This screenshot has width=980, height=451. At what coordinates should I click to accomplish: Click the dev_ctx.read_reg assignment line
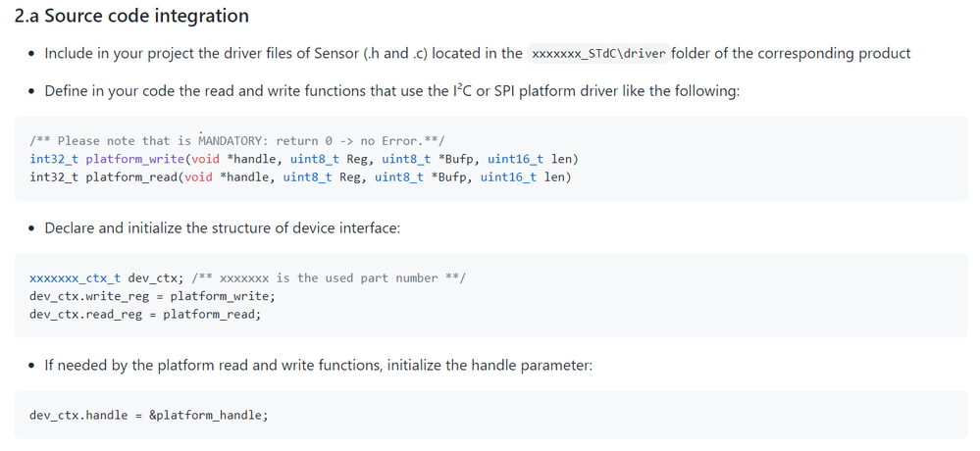tap(145, 314)
